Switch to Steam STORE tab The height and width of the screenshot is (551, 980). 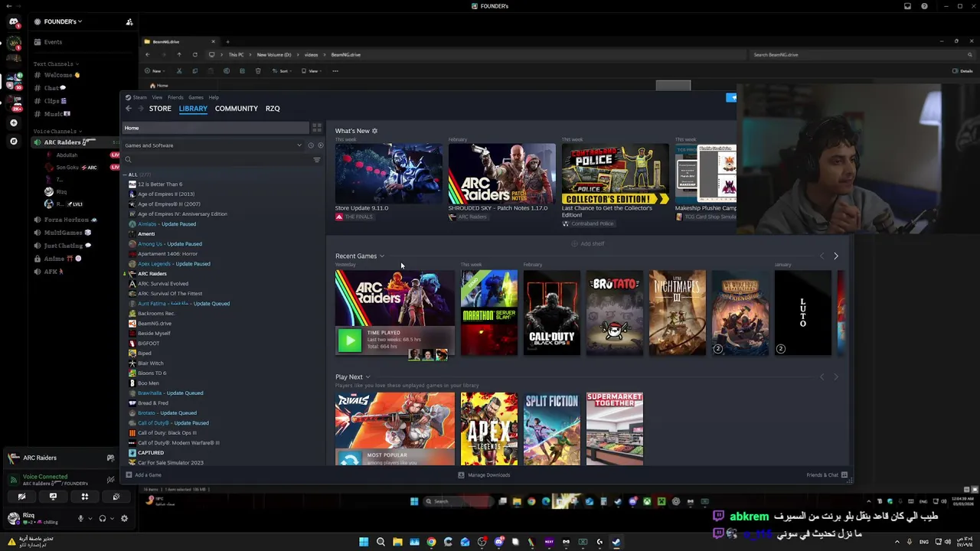(160, 109)
